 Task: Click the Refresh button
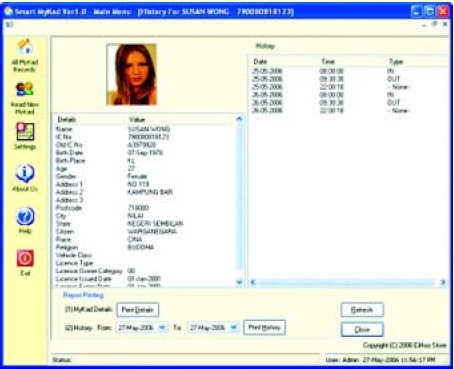click(362, 310)
